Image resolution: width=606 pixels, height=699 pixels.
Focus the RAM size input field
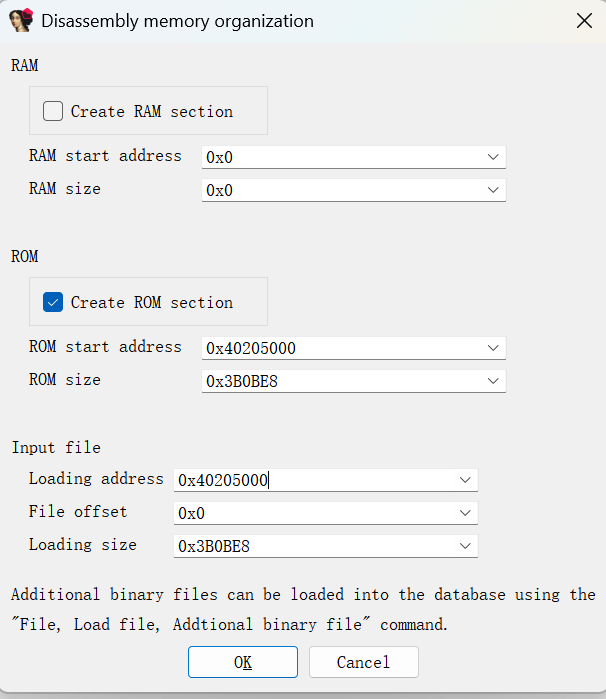(x=340, y=190)
